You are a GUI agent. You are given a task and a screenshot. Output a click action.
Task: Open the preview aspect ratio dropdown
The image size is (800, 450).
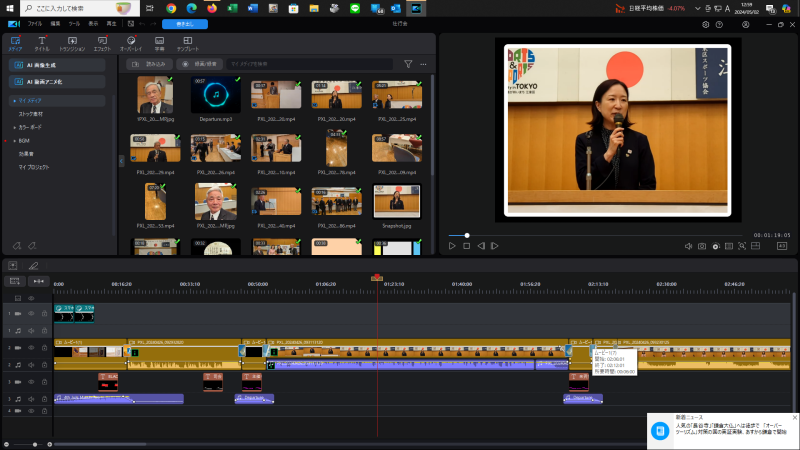click(782, 246)
